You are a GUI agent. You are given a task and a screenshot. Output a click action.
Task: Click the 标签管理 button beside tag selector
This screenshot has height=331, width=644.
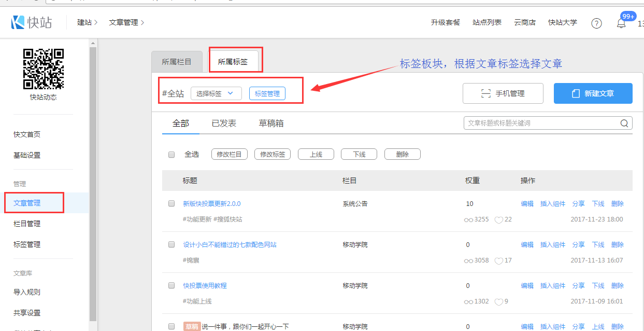click(267, 93)
